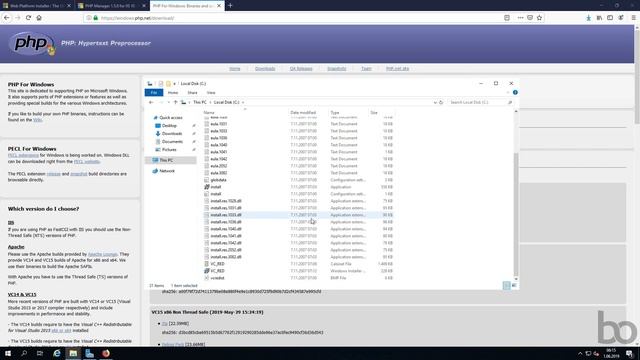Go back in the Firefox browser
The width and height of the screenshot is (640, 360).
tap(7, 18)
